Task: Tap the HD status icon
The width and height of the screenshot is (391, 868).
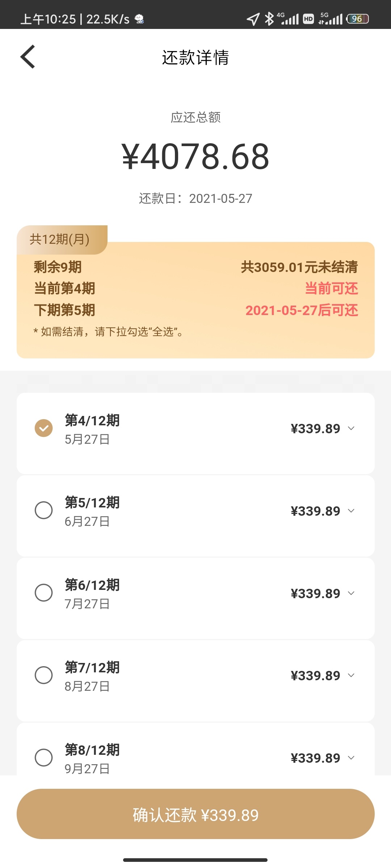Action: pos(308,19)
